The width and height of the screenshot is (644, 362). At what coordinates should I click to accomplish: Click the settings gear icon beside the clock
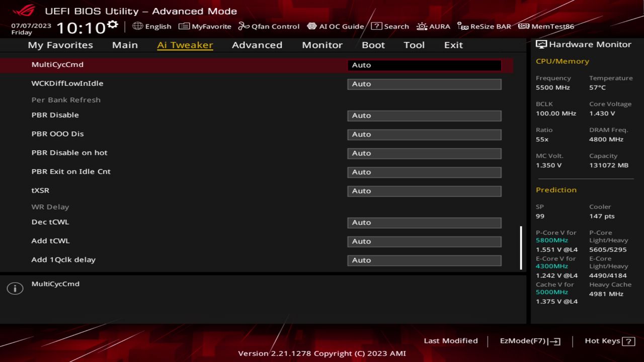point(113,25)
